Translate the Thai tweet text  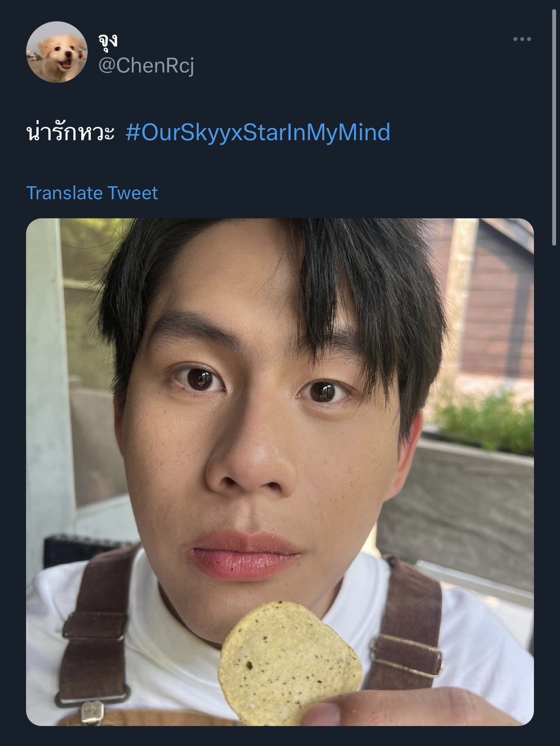(93, 193)
